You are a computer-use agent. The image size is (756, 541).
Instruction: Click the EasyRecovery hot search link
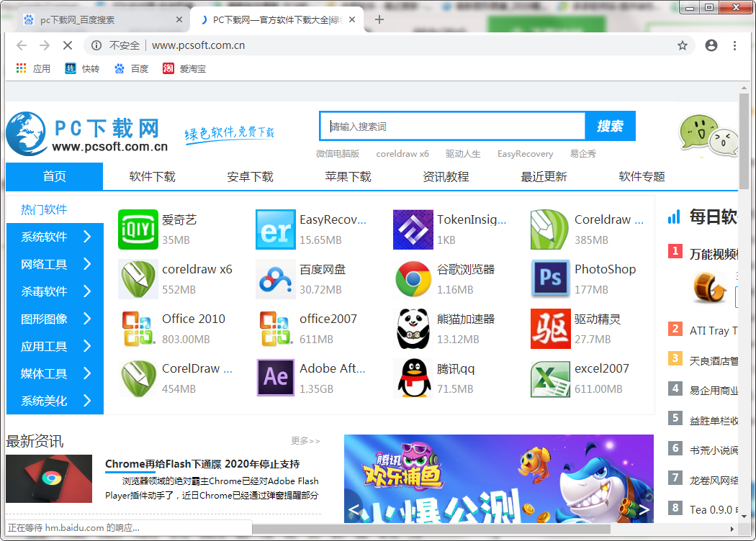click(x=525, y=154)
